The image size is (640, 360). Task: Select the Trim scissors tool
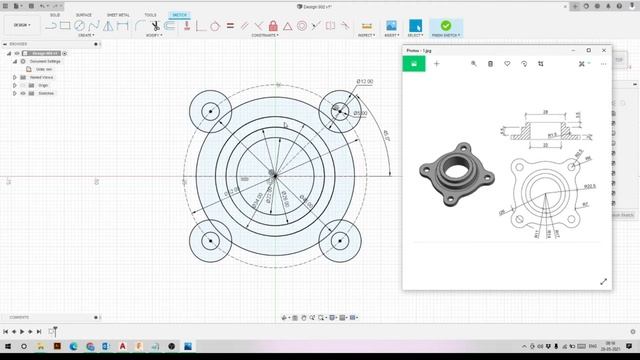[x=156, y=26]
